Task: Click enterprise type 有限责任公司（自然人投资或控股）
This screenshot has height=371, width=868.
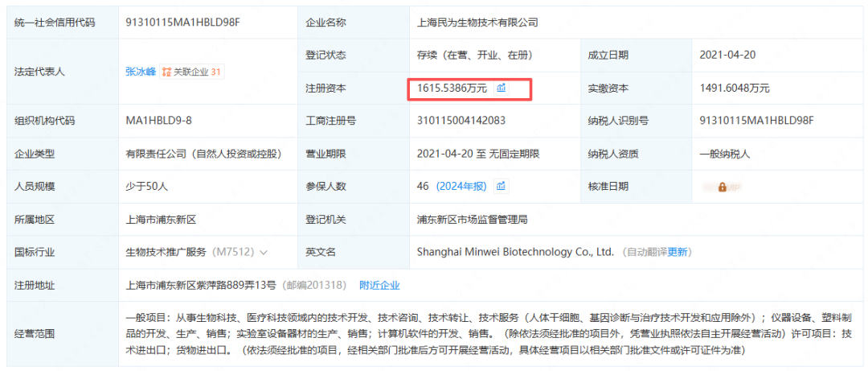Action: [203, 154]
